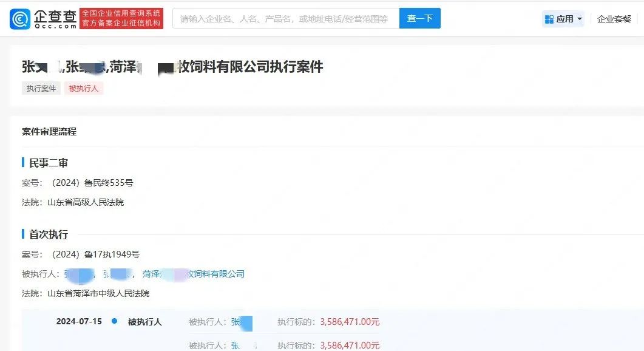Click case number (2024)鲁17执1949号
The image size is (644, 351).
click(x=95, y=254)
